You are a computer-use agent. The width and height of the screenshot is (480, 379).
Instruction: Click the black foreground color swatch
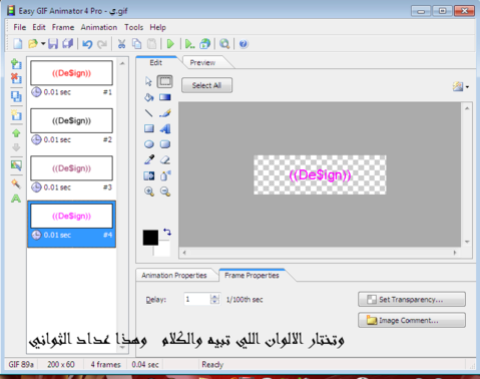click(150, 238)
